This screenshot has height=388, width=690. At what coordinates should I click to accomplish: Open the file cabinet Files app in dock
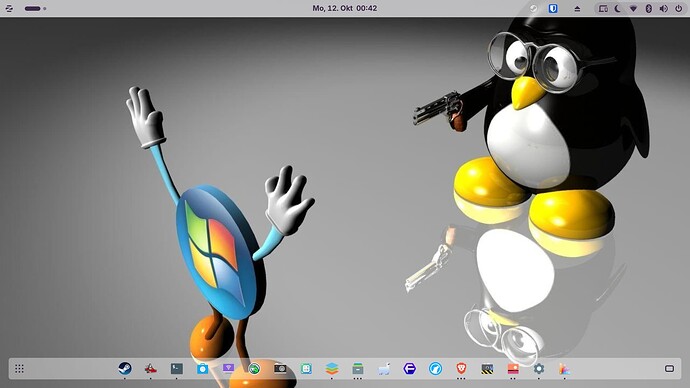(358, 368)
